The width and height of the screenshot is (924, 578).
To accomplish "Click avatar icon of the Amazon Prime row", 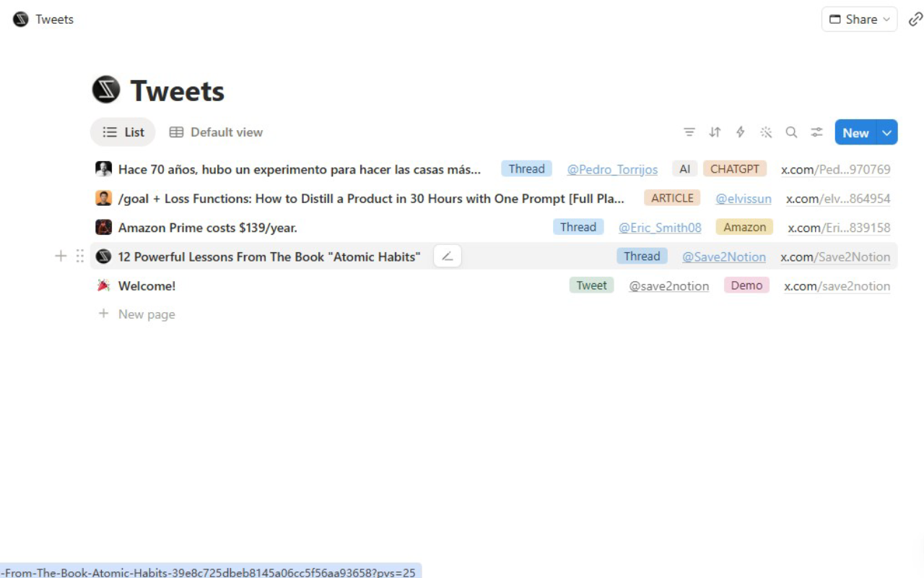I will click(x=103, y=228).
